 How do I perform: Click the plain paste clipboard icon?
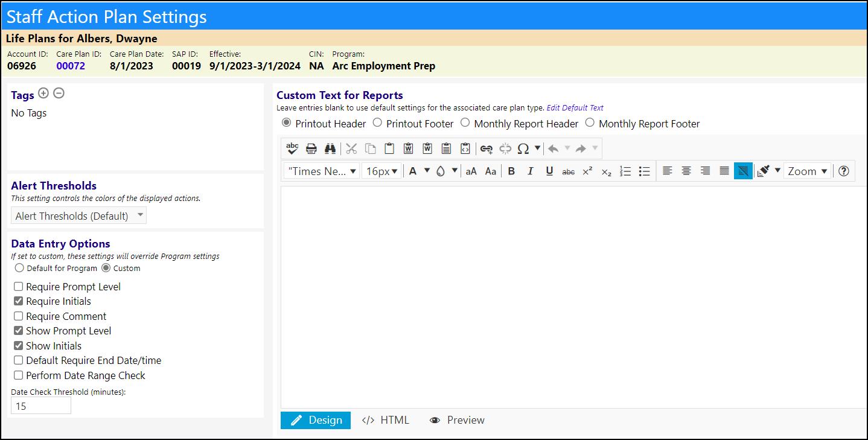[389, 148]
